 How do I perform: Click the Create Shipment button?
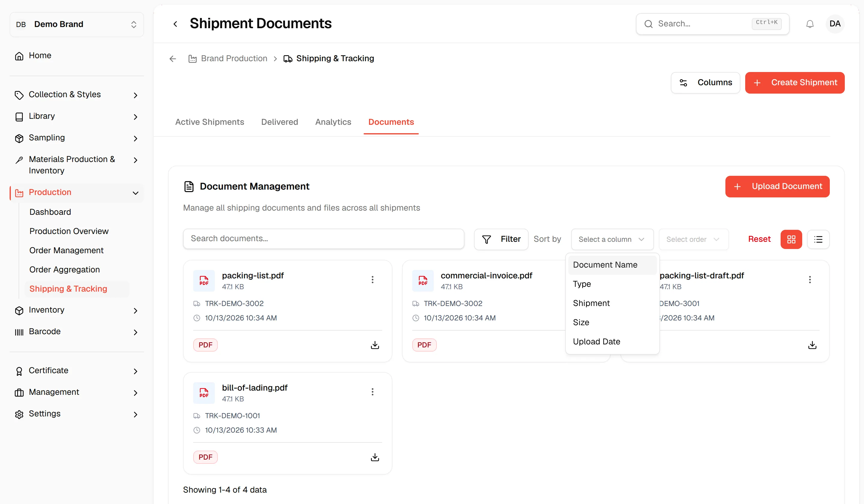click(795, 82)
